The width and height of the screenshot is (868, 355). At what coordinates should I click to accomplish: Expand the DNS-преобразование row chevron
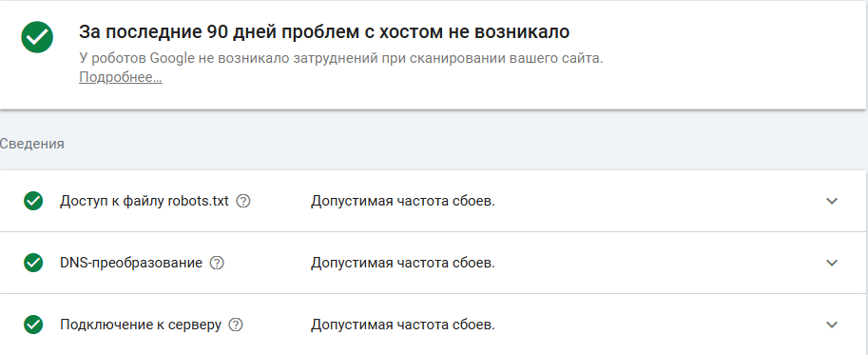(x=832, y=263)
